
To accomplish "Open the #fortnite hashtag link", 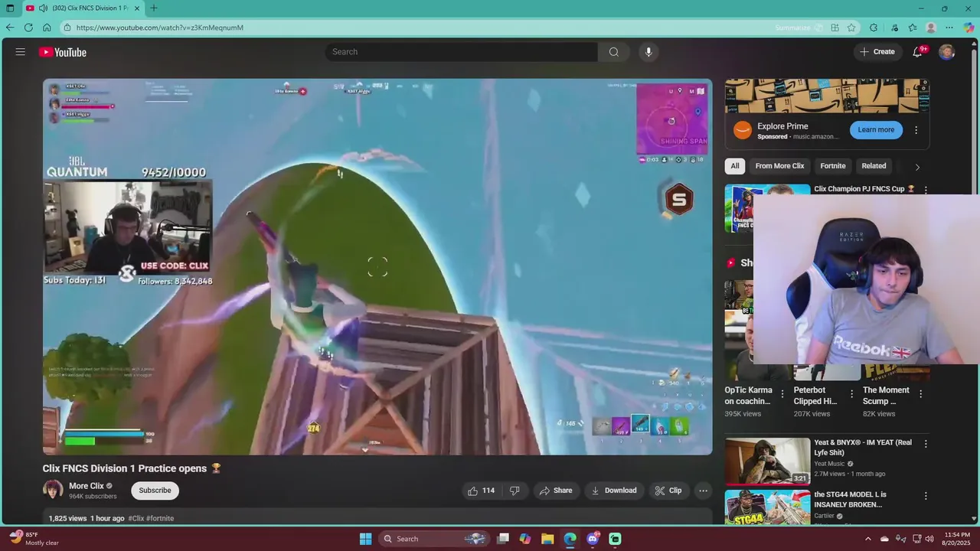I will pos(160,518).
